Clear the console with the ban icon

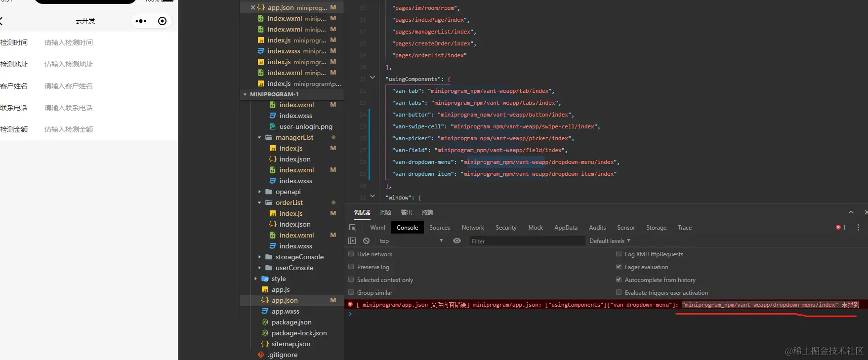366,241
